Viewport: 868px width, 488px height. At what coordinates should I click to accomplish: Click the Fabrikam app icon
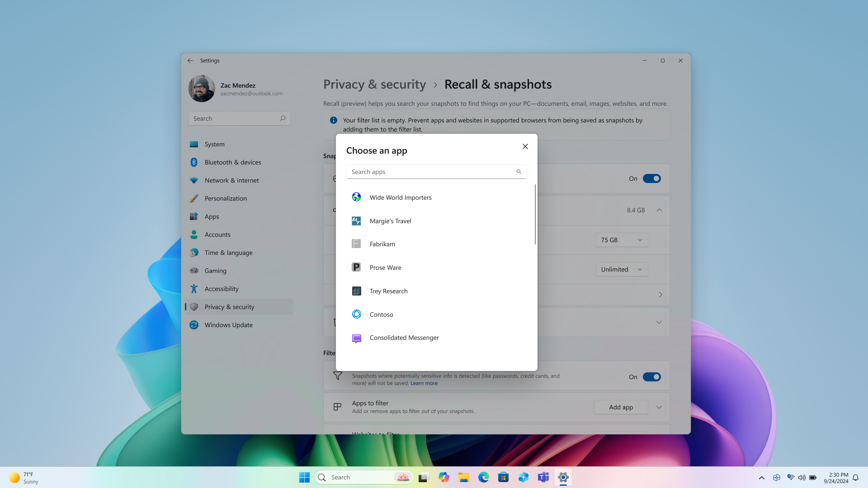[x=356, y=244]
